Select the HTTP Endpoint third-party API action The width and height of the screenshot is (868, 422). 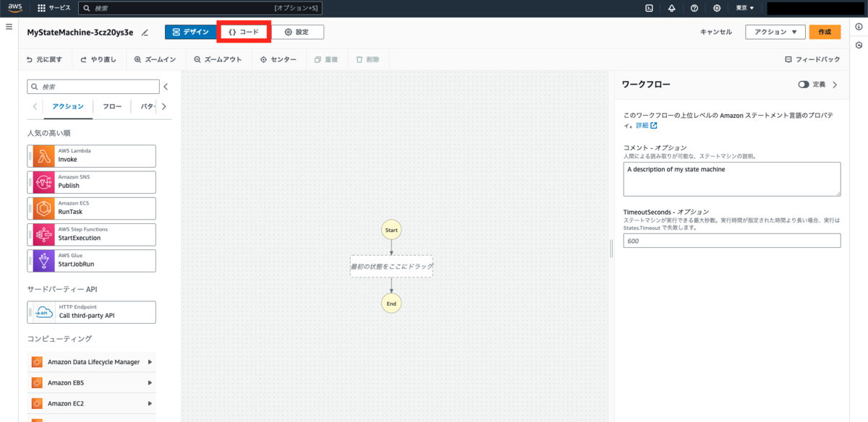point(91,312)
